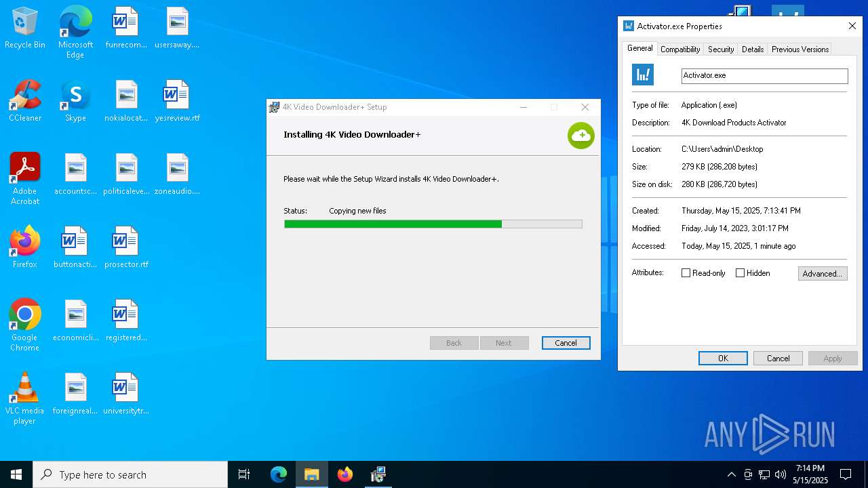Click OK in Activator.exe Properties
The width and height of the screenshot is (868, 488).
(723, 359)
